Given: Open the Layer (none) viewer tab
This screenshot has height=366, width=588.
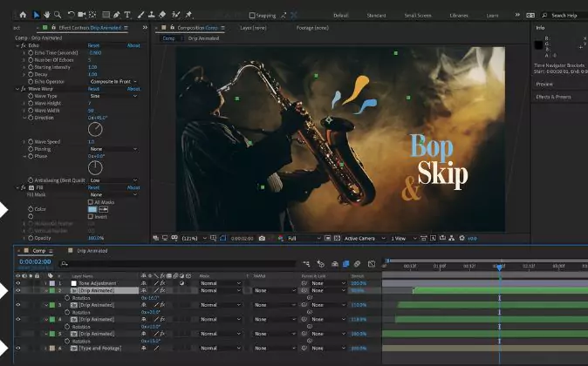Looking at the screenshot, I should click(253, 28).
